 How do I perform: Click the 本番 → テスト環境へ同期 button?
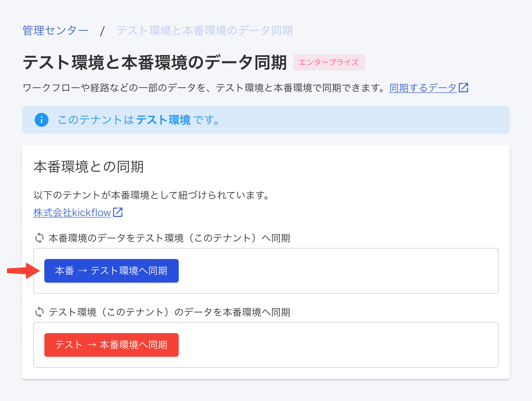pyautogui.click(x=112, y=271)
